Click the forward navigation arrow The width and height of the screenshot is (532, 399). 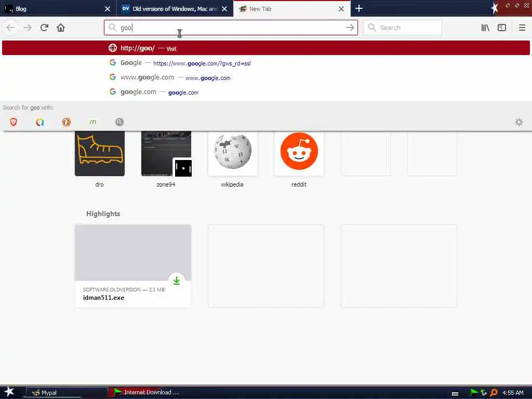[x=28, y=28]
